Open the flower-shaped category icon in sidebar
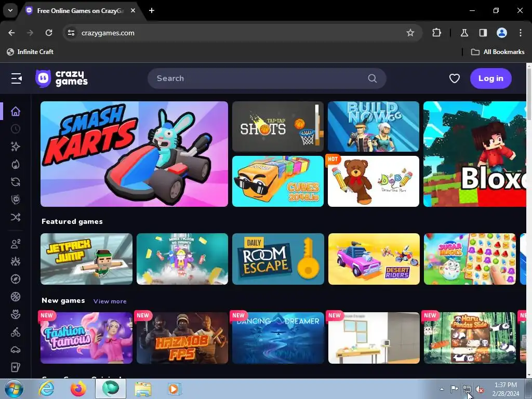The width and height of the screenshot is (532, 399). [15, 314]
